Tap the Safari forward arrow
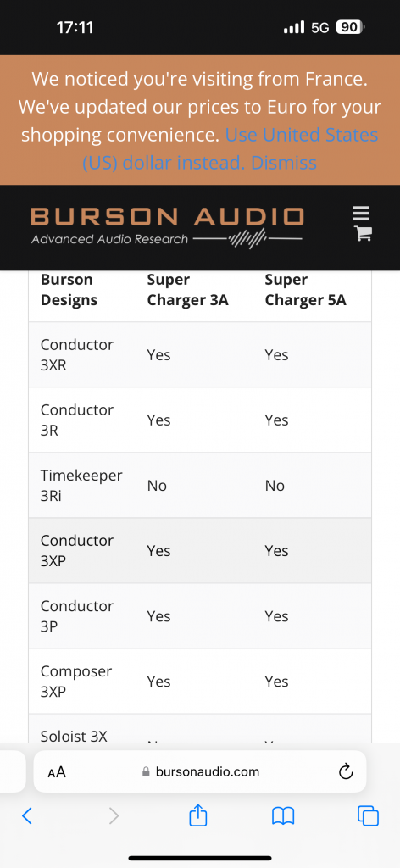This screenshot has height=868, width=400. pyautogui.click(x=114, y=815)
